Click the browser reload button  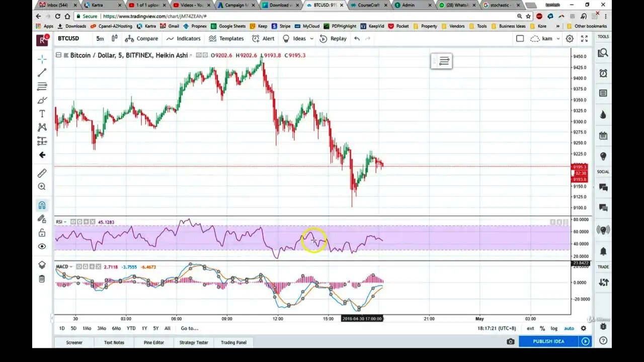click(x=58, y=16)
